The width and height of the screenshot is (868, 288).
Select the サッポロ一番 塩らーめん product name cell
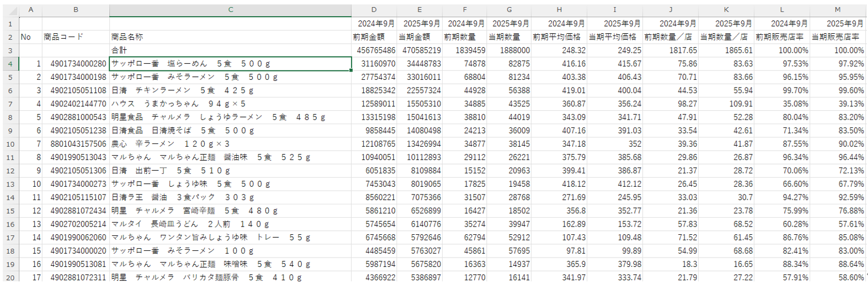[x=230, y=64]
